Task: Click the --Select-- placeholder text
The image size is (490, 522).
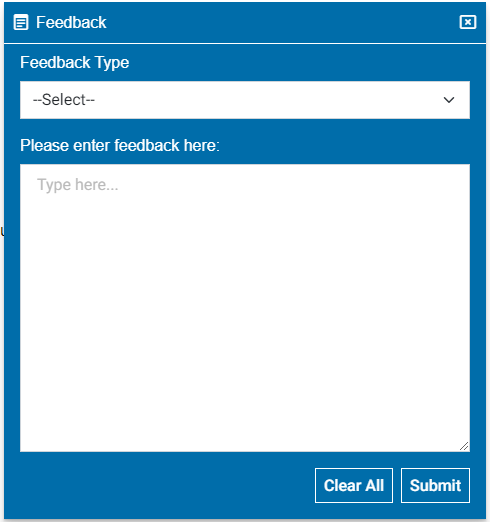Action: click(x=64, y=100)
